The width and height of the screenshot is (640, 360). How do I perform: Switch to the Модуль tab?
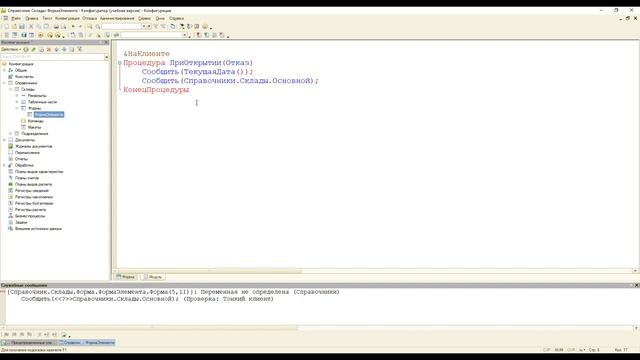(153, 277)
